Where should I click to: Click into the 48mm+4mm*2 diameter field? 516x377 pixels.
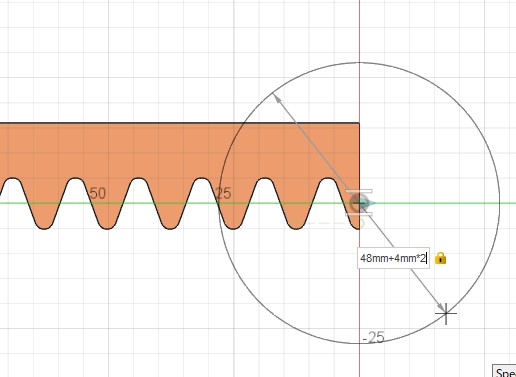point(393,258)
